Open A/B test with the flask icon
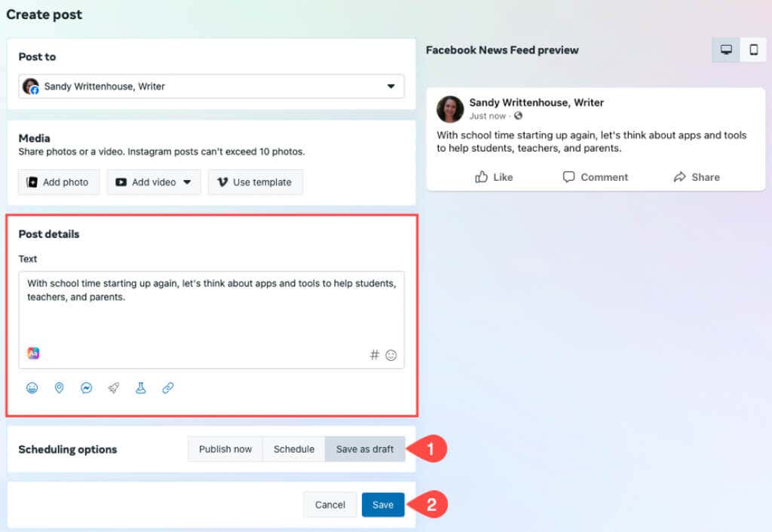 (x=141, y=388)
